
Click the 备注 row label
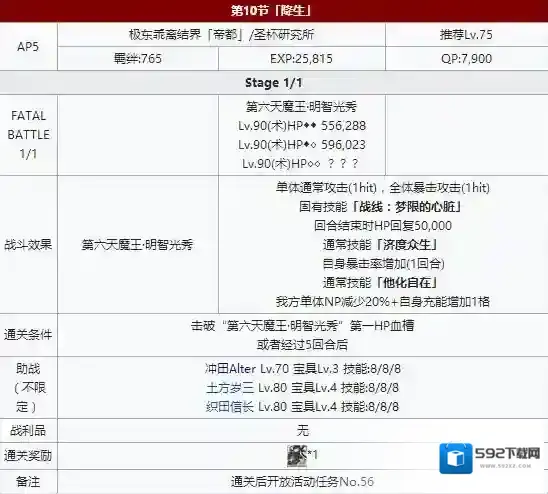pyautogui.click(x=28, y=482)
